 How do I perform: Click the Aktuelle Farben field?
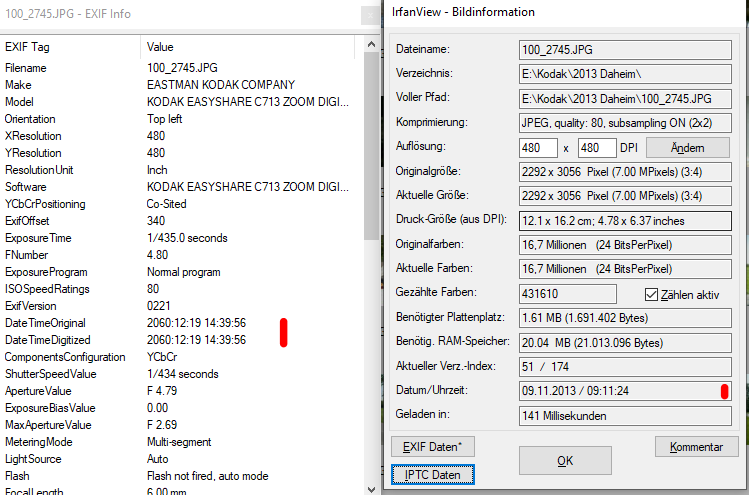point(625,269)
